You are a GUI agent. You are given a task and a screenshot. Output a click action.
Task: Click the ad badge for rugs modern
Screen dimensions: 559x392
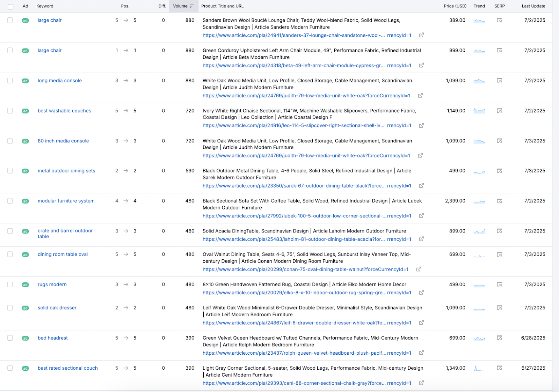coord(25,285)
